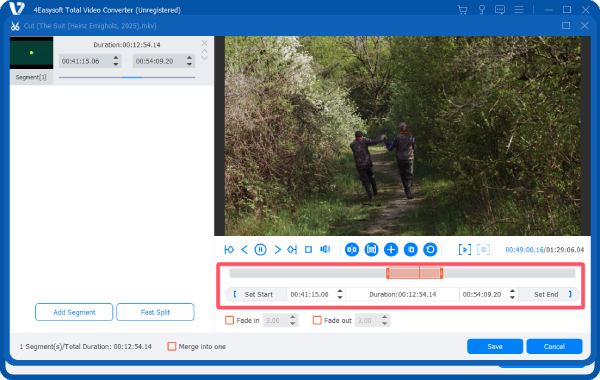Maximize the Cut dialog window
Screen dimensions: 600x380
(x=566, y=26)
